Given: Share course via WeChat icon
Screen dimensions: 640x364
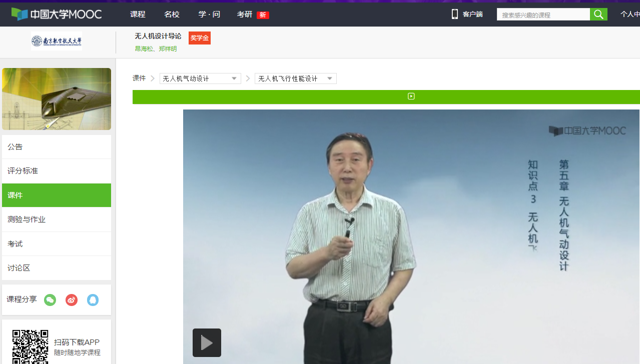Looking at the screenshot, I should [50, 300].
